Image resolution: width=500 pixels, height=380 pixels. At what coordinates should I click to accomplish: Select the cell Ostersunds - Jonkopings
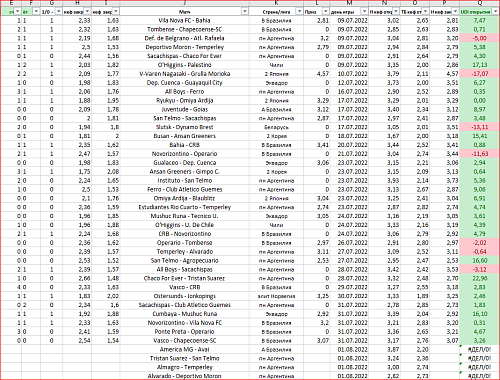184,296
